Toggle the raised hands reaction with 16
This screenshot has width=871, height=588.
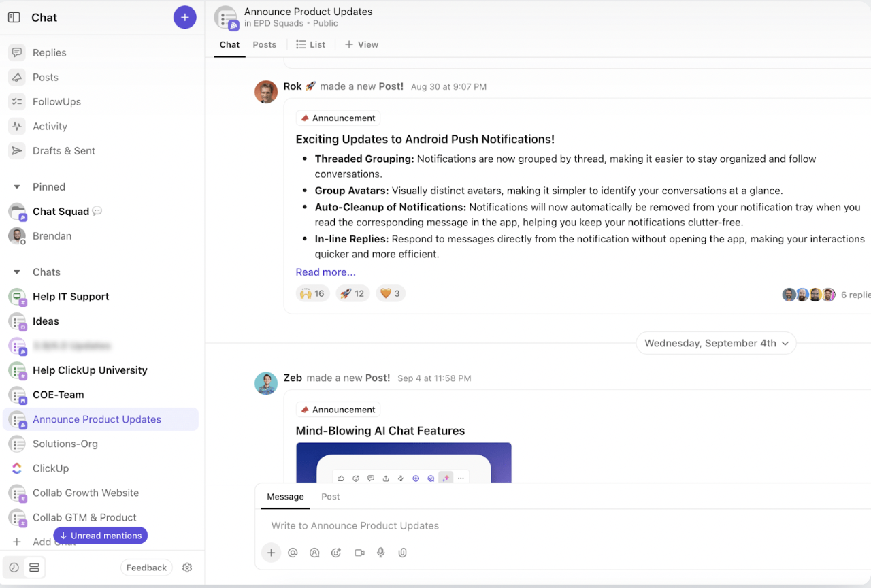(x=313, y=293)
